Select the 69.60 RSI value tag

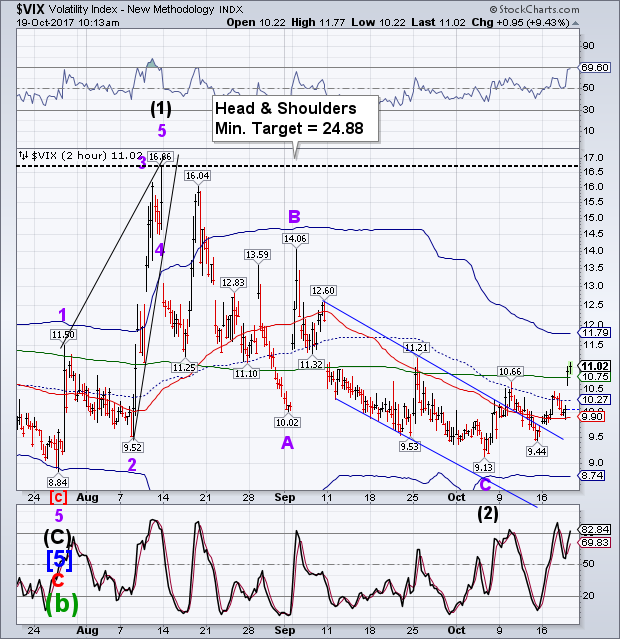click(595, 67)
